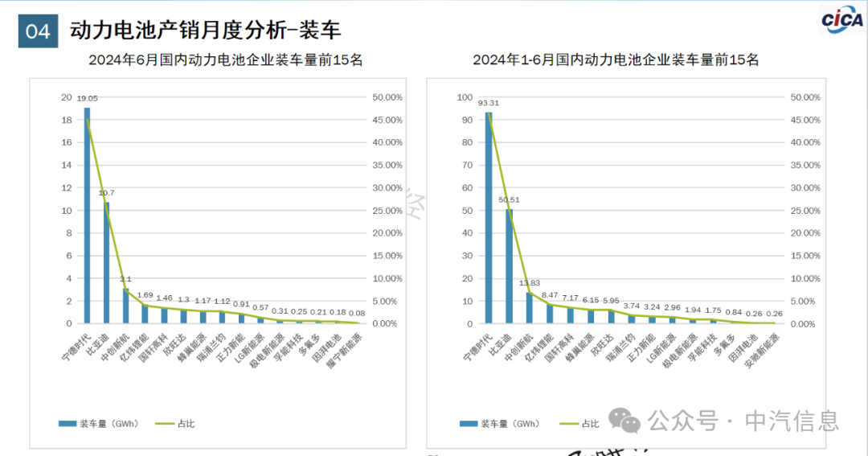Click the data label "0.31"
Screen dimensions: 868x456
[280, 310]
